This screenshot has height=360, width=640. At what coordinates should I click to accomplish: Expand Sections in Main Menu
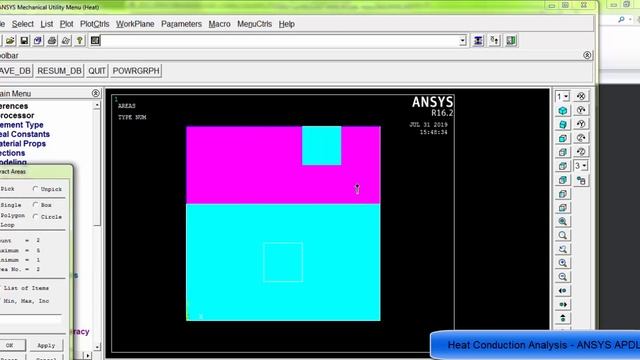click(13, 153)
